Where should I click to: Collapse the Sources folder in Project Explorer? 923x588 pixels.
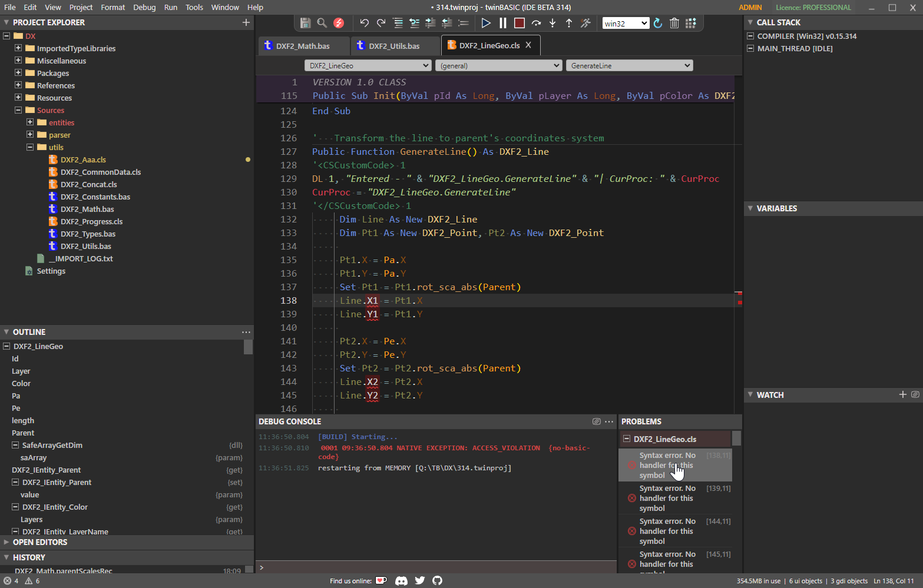coord(18,110)
